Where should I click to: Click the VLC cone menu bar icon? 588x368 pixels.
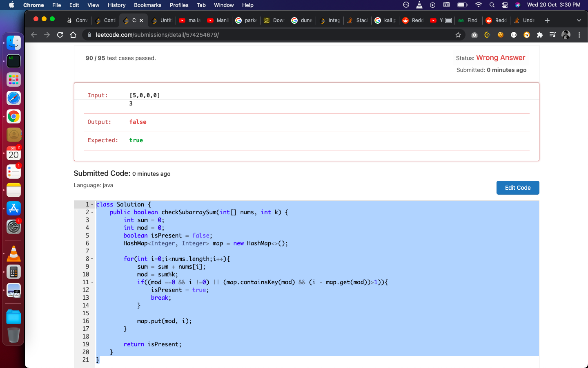[419, 5]
